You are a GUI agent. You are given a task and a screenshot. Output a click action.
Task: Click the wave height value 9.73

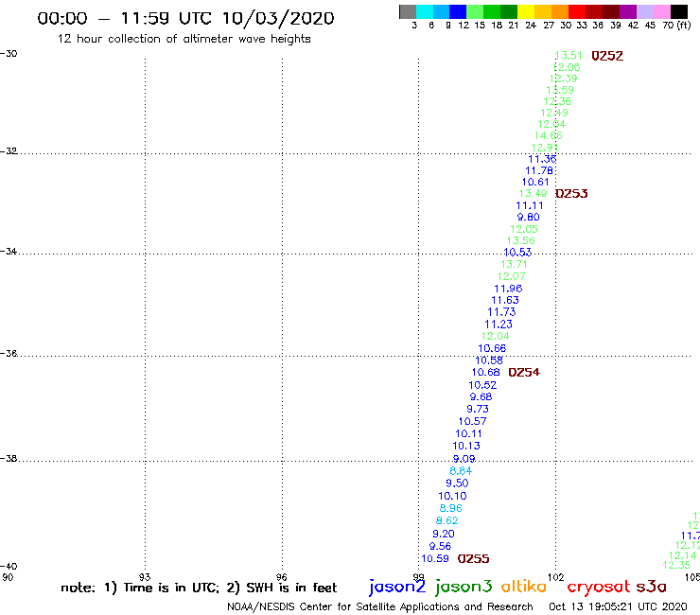478,409
